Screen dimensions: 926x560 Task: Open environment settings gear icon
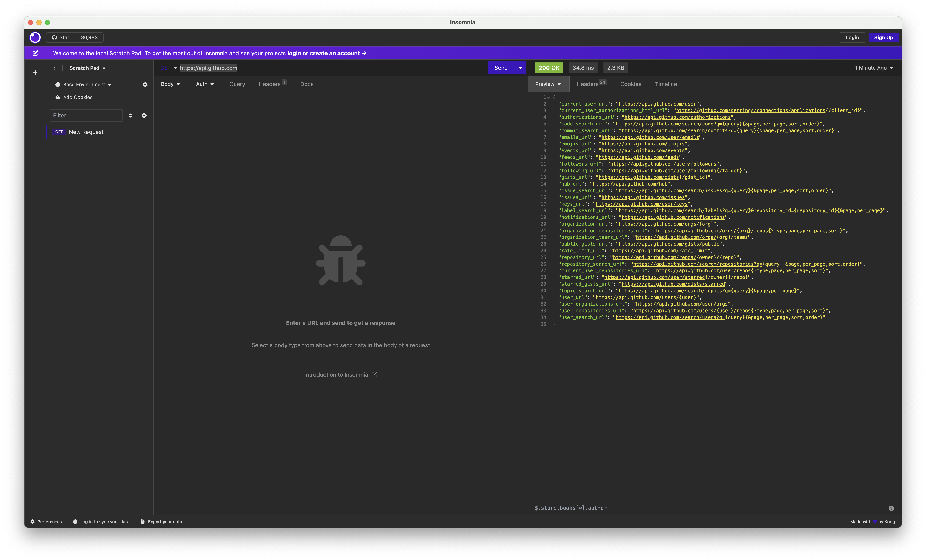145,85
